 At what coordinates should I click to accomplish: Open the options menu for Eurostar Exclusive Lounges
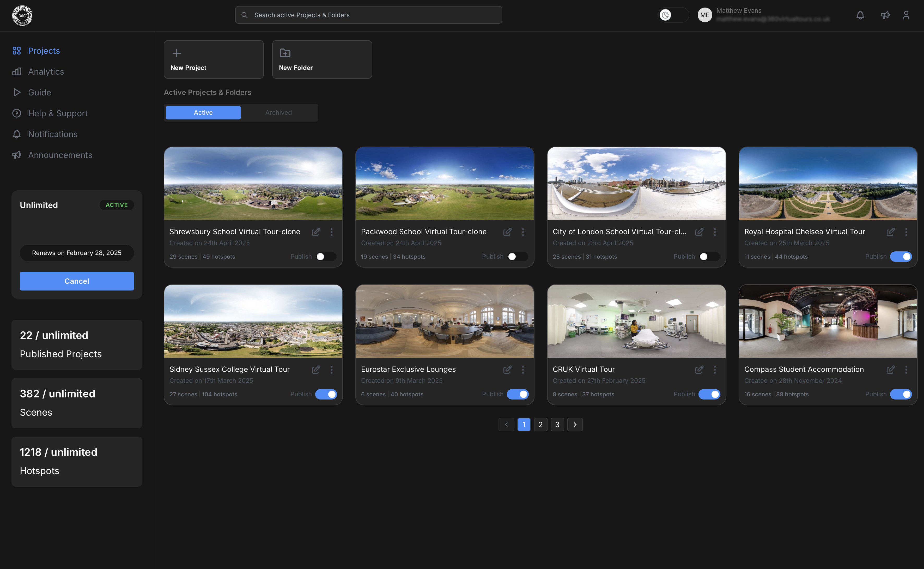pos(523,370)
